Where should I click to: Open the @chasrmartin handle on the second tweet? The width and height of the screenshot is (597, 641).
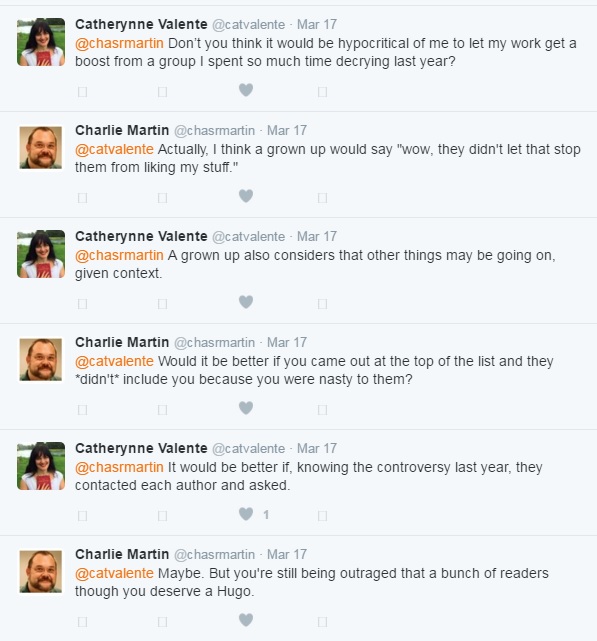[x=214, y=130]
